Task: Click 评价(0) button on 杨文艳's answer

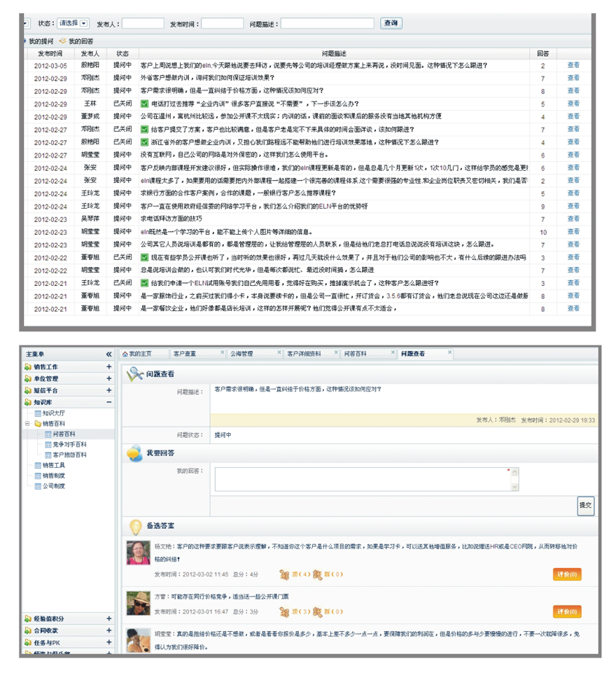Action: (567, 574)
